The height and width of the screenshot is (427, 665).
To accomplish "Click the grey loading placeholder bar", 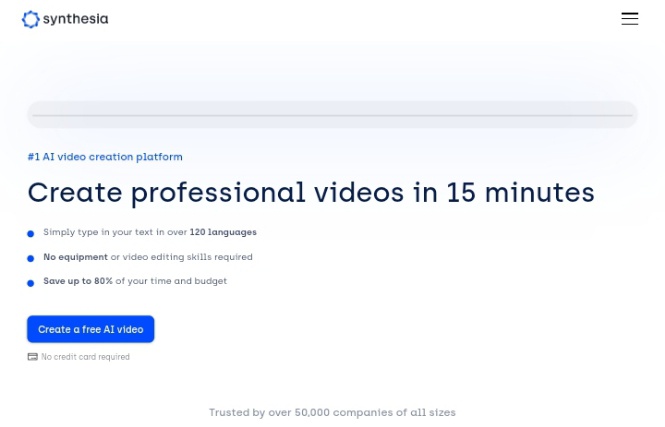I will [332, 114].
